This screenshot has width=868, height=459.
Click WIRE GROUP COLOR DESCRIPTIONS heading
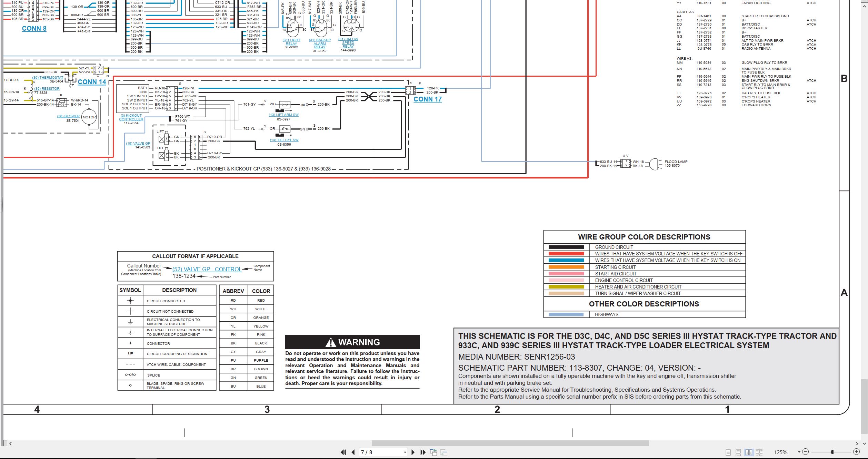point(644,237)
